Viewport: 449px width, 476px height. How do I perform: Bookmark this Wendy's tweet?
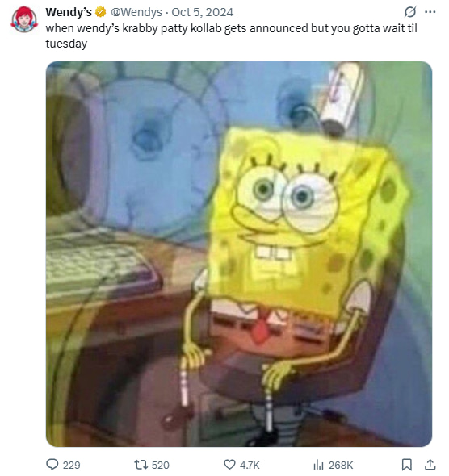[x=406, y=465]
